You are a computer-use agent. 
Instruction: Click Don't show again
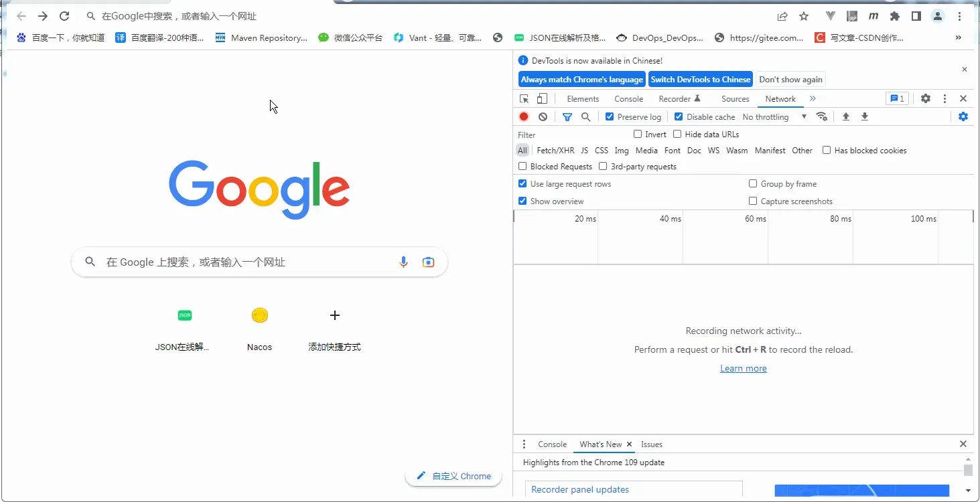point(790,79)
